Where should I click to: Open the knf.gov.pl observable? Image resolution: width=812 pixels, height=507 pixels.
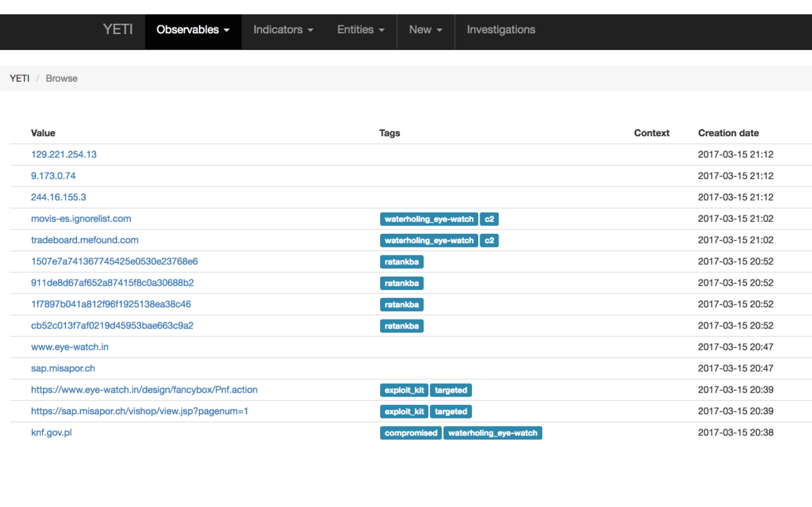pyautogui.click(x=51, y=433)
